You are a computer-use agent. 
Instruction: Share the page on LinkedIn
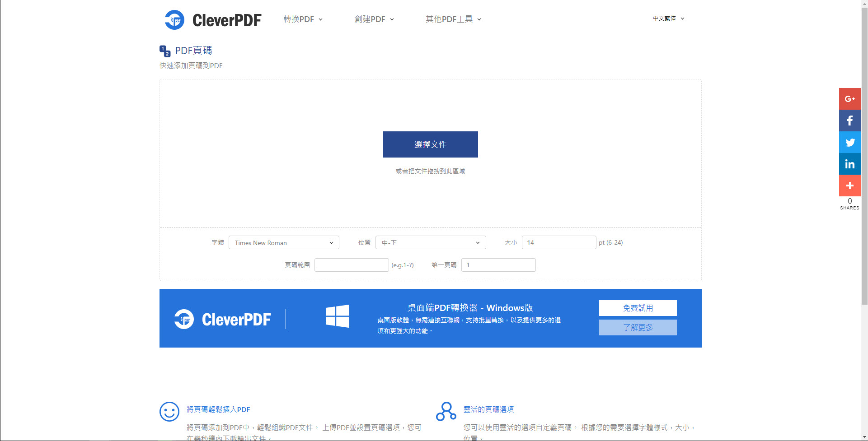coord(850,164)
